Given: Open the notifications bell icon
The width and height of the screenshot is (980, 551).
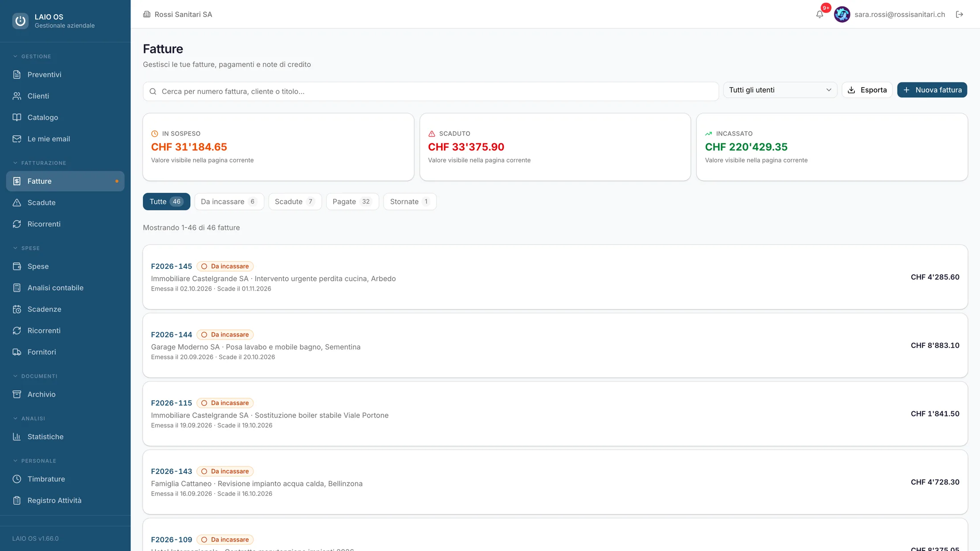Looking at the screenshot, I should point(819,14).
